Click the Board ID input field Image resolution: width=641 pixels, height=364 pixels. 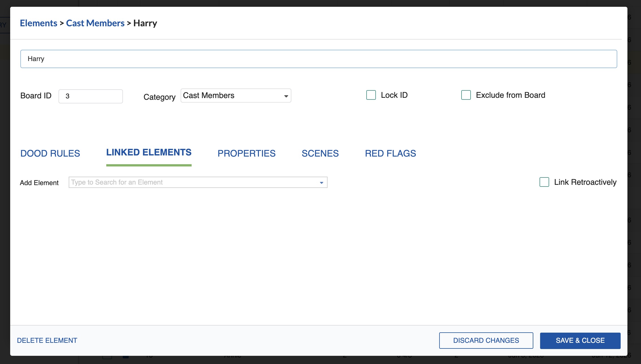[x=90, y=96]
